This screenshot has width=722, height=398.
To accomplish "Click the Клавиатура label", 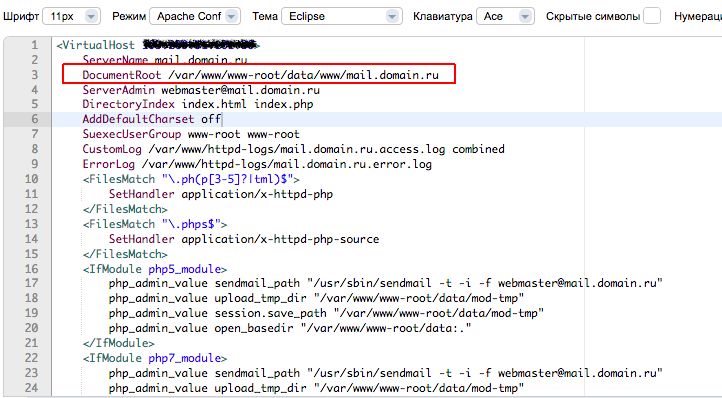I will tap(443, 16).
